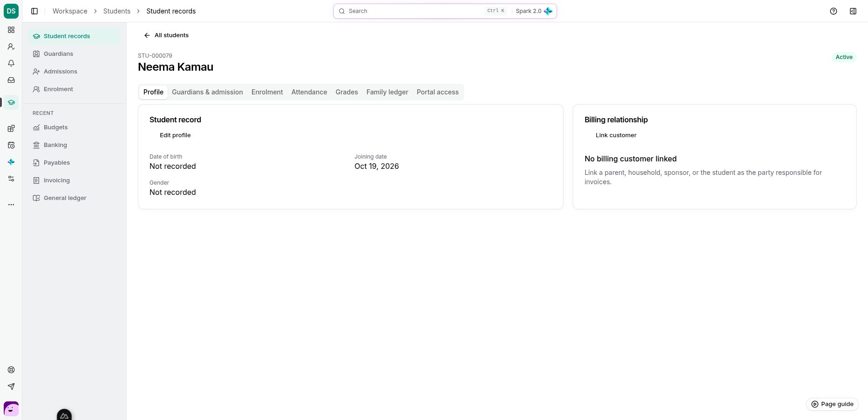868x420 pixels.
Task: Go to Student records in sidebar
Action: (74, 36)
